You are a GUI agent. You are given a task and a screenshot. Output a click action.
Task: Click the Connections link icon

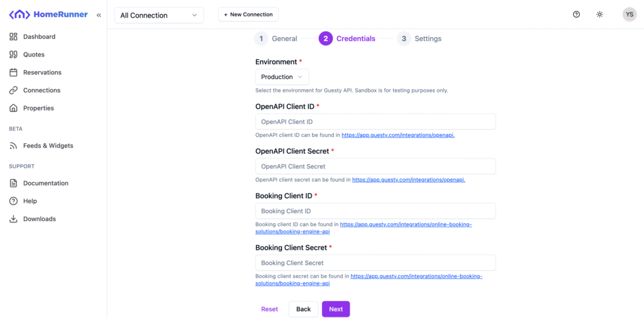(14, 90)
